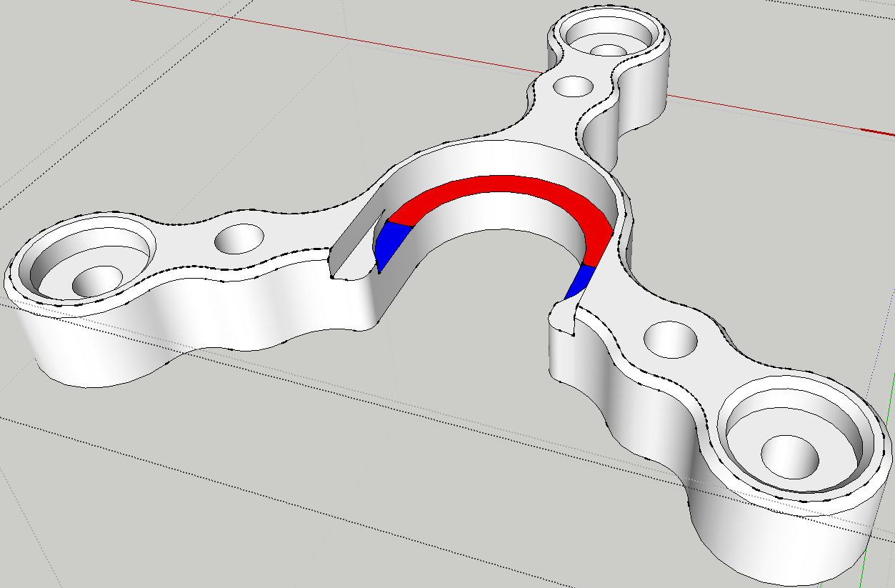
Task: Select the small round hole on the left arm
Action: coord(239,238)
